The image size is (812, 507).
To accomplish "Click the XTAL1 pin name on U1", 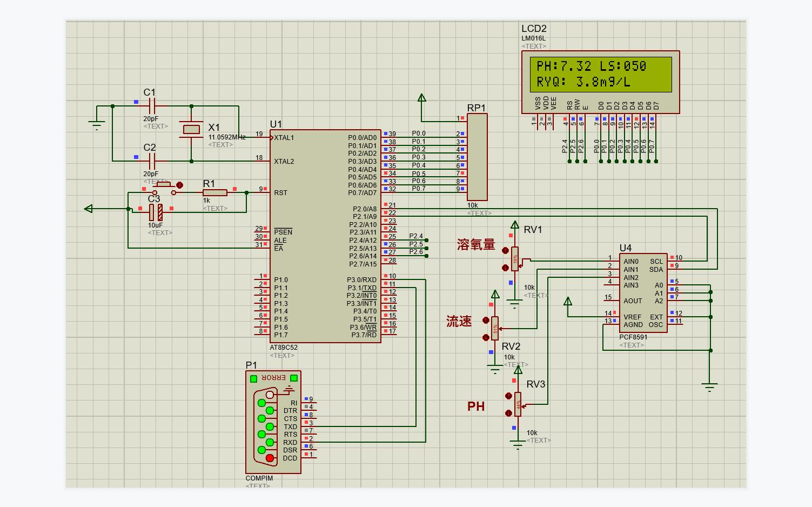I will (x=284, y=138).
